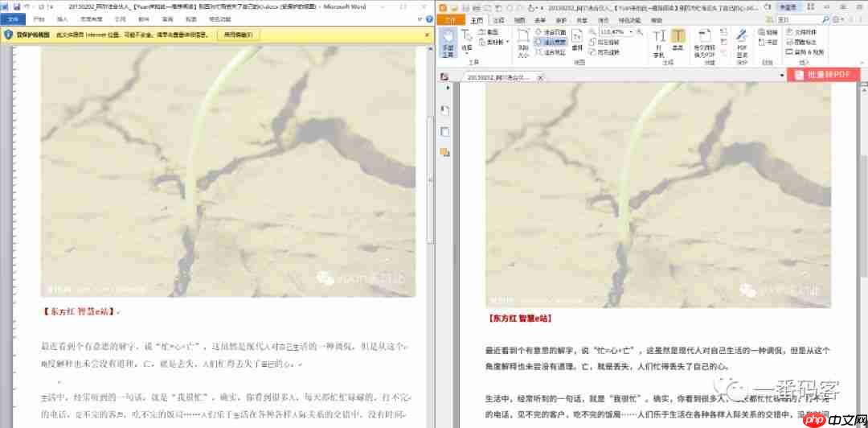
Task: Click the zoom out magnifier in Foxit
Action: coord(593,32)
